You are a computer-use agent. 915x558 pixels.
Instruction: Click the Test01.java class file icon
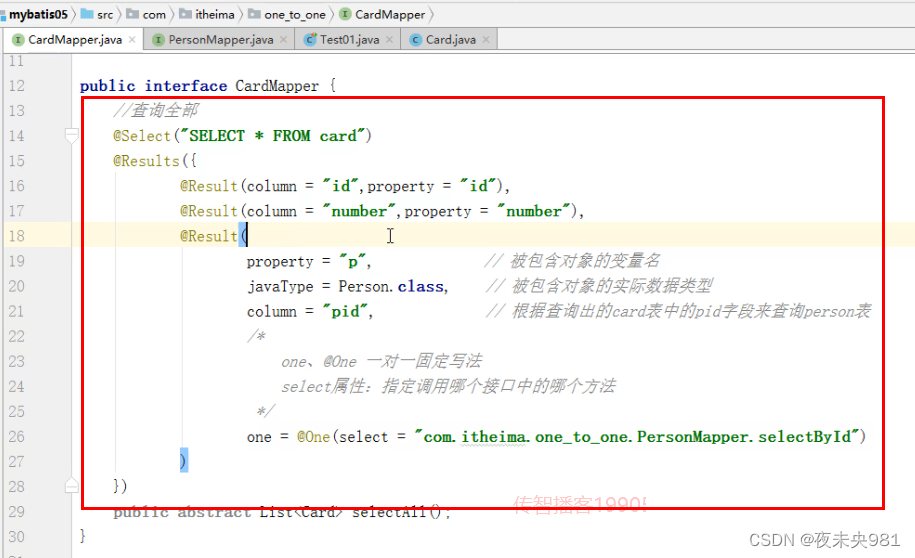[310, 40]
